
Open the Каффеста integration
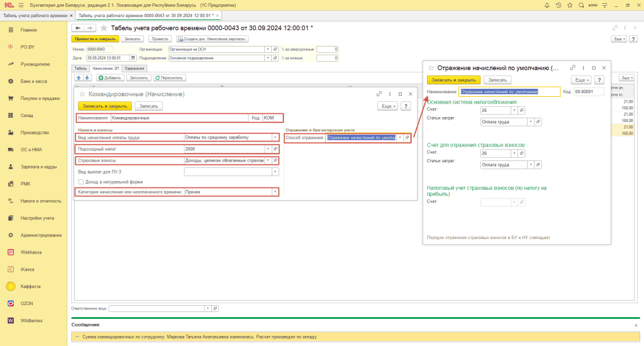30,286
